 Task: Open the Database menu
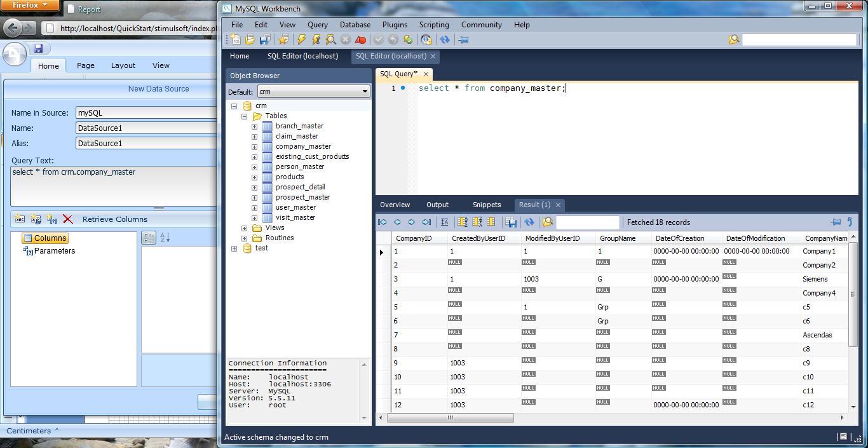(x=355, y=25)
